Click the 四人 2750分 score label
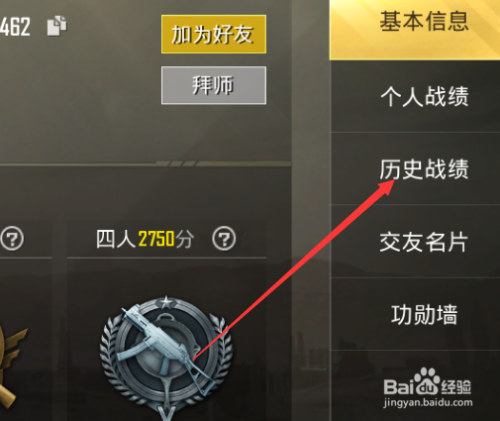The height and width of the screenshot is (421, 500). pyautogui.click(x=145, y=239)
